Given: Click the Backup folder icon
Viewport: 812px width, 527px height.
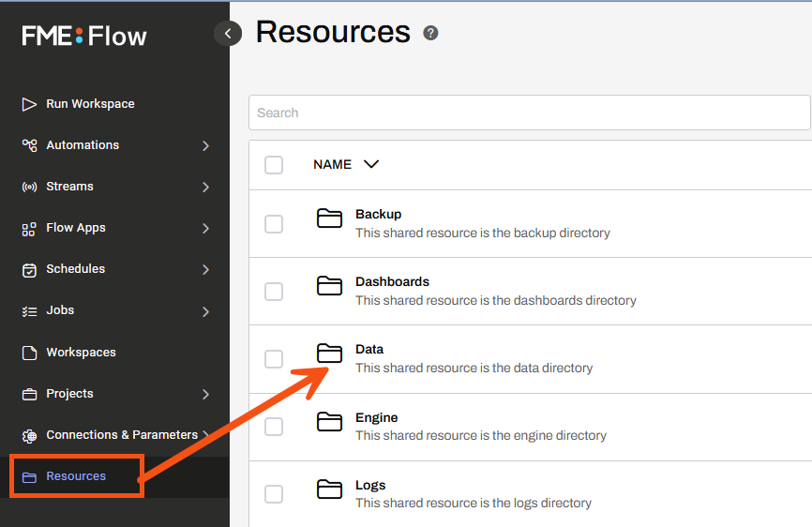Looking at the screenshot, I should pos(329,218).
